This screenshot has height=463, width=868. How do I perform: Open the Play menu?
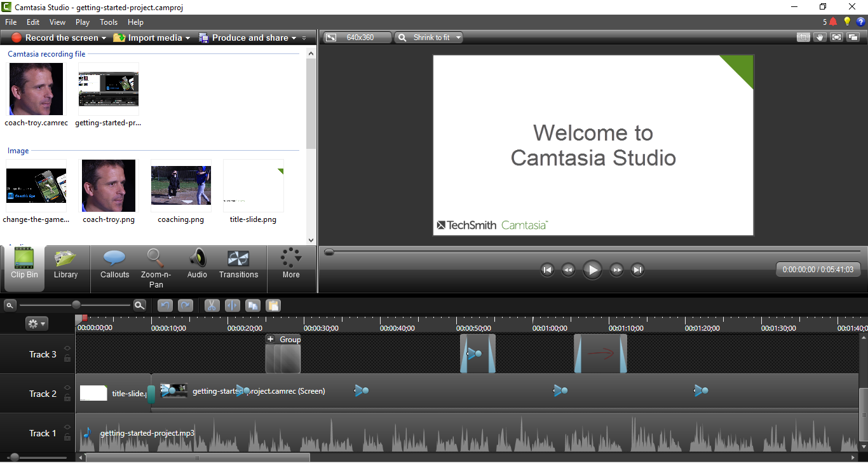click(x=83, y=22)
